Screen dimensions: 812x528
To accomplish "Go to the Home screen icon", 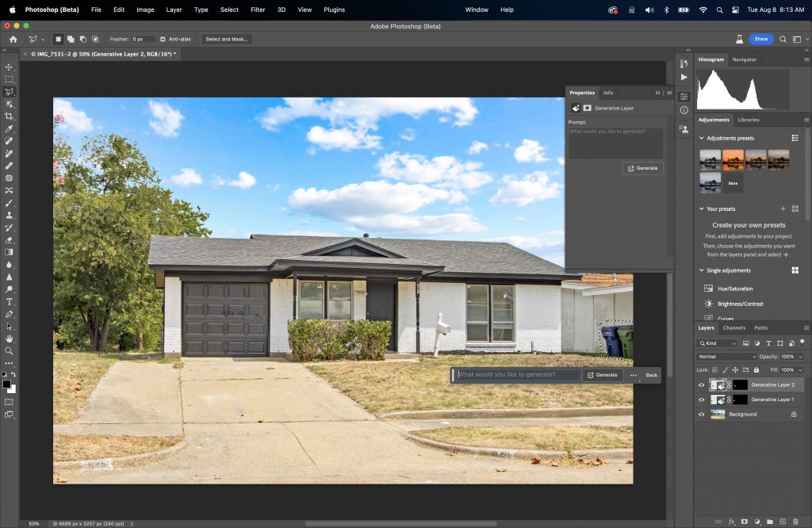I will [x=13, y=40].
